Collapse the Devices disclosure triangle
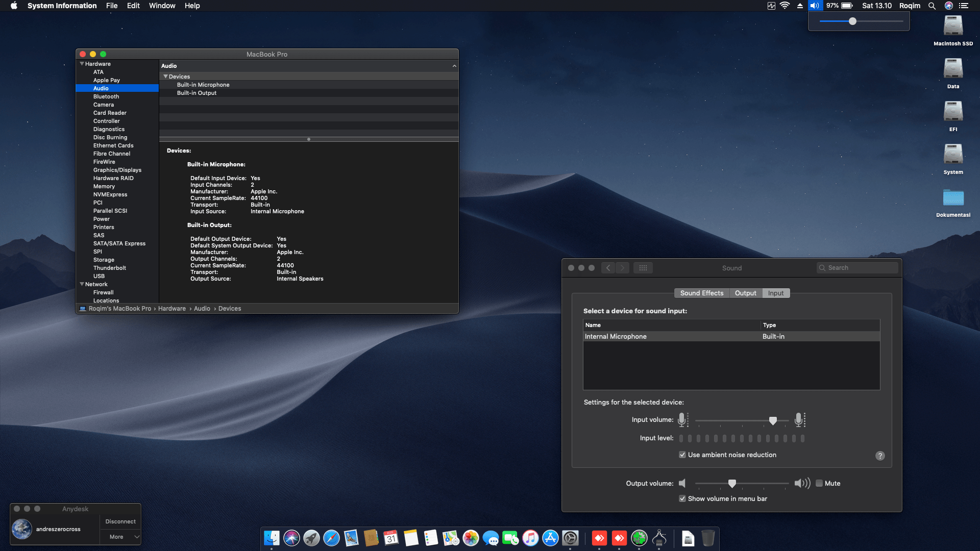The image size is (980, 551). pyautogui.click(x=165, y=77)
